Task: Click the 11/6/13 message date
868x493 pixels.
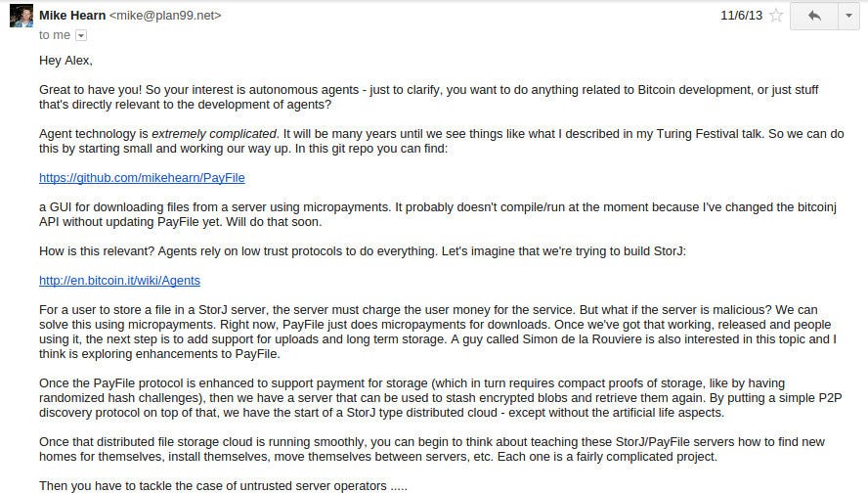Action: 741,16
